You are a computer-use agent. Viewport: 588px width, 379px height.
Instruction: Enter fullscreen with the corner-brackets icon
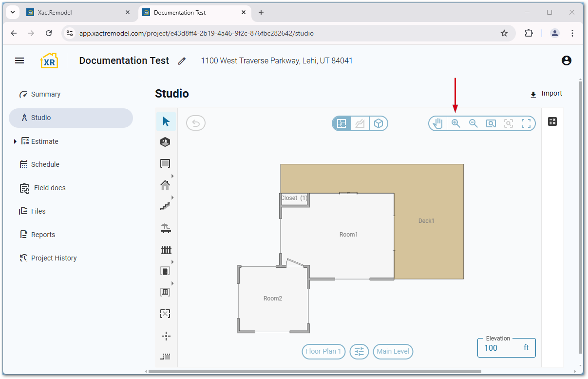click(x=526, y=123)
